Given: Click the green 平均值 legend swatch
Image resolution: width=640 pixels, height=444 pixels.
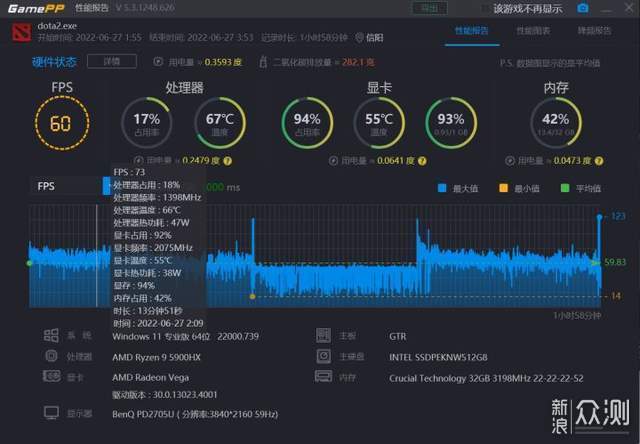Looking at the screenshot, I should pos(565,188).
